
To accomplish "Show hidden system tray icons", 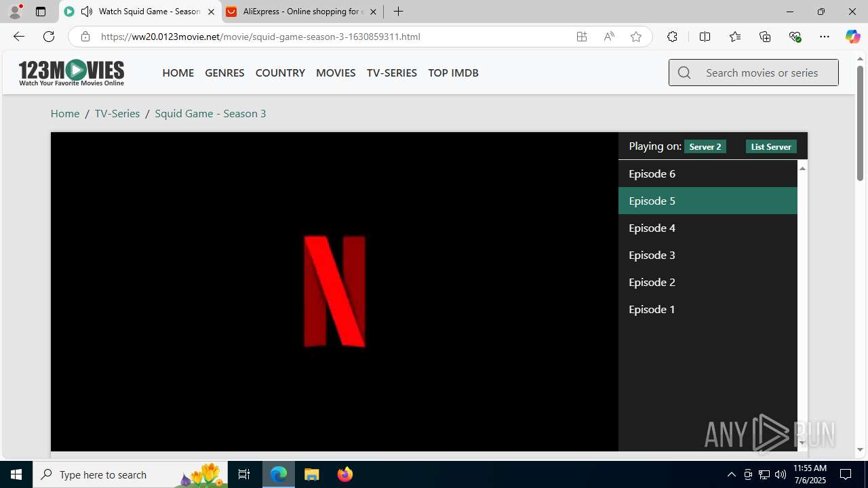I will coord(731,474).
